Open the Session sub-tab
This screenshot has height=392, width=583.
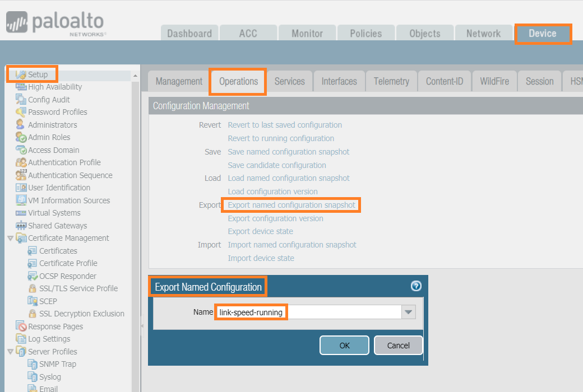[x=539, y=81]
